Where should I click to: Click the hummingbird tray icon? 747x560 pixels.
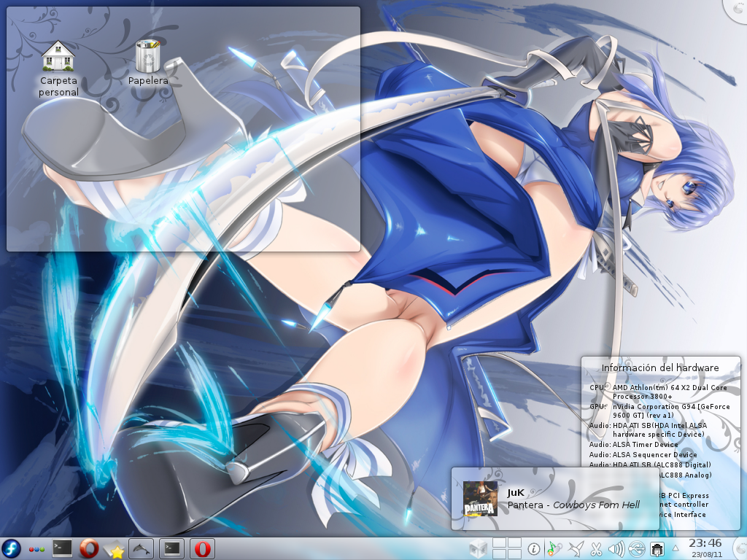coord(575,549)
